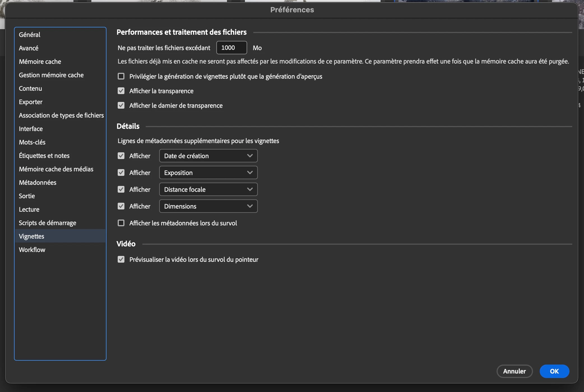
Task: Enable 'Privilégier la génération de vignettes' option
Action: tap(121, 76)
